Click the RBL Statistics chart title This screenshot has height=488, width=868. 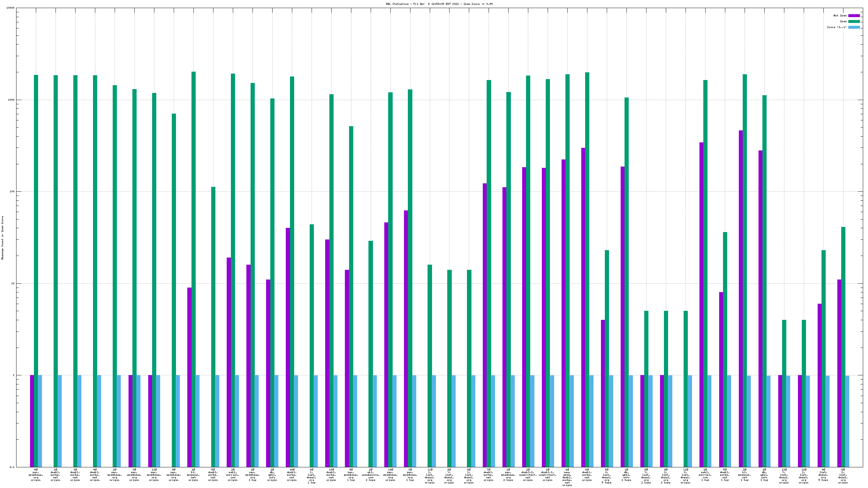pyautogui.click(x=439, y=4)
